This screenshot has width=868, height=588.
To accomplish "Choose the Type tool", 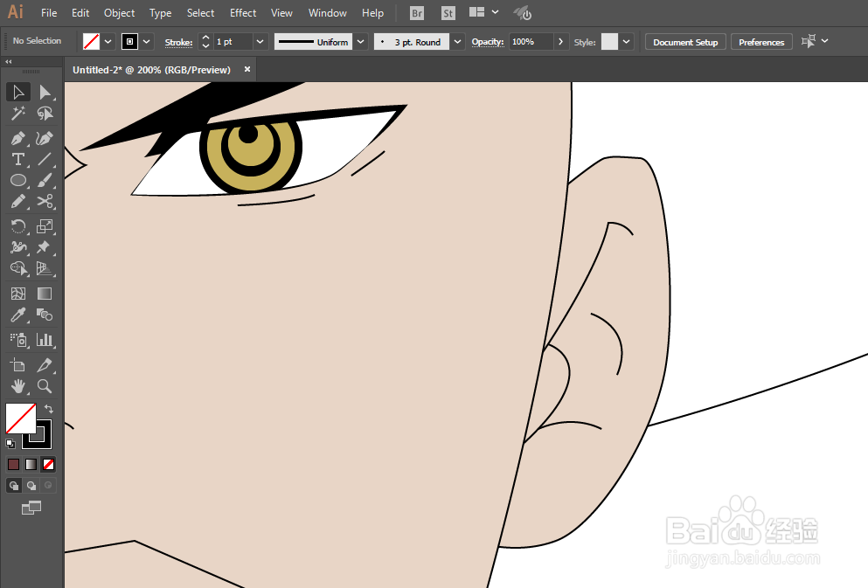I will click(17, 159).
